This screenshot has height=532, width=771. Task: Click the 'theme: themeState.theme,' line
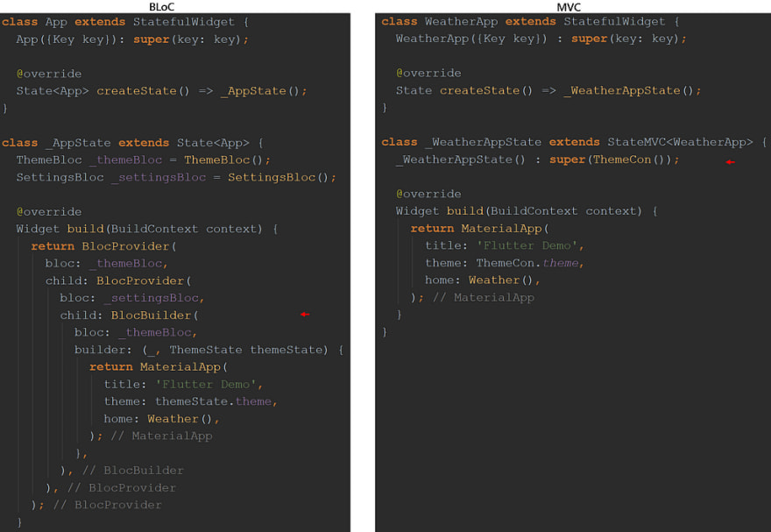[x=191, y=401]
